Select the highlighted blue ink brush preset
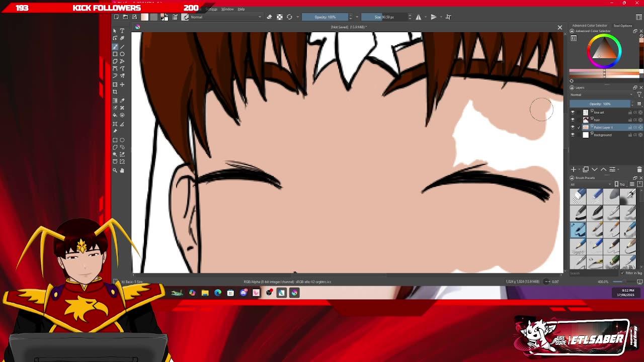This screenshot has height=362, width=644. pos(578,230)
